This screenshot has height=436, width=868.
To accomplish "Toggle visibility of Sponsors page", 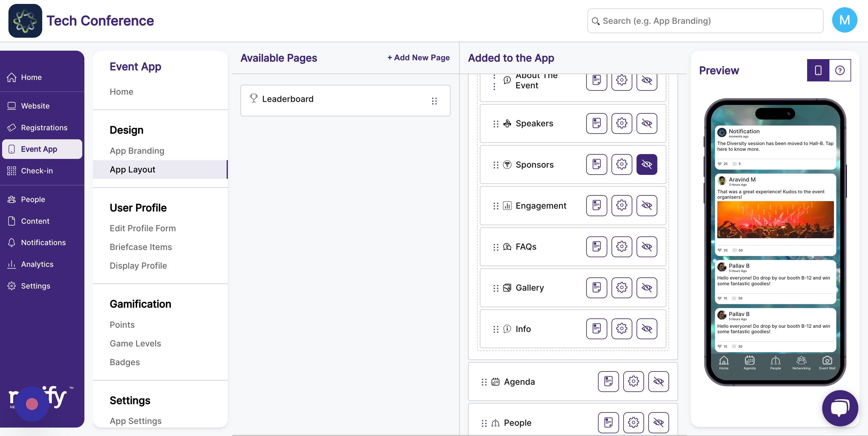I will (x=646, y=165).
